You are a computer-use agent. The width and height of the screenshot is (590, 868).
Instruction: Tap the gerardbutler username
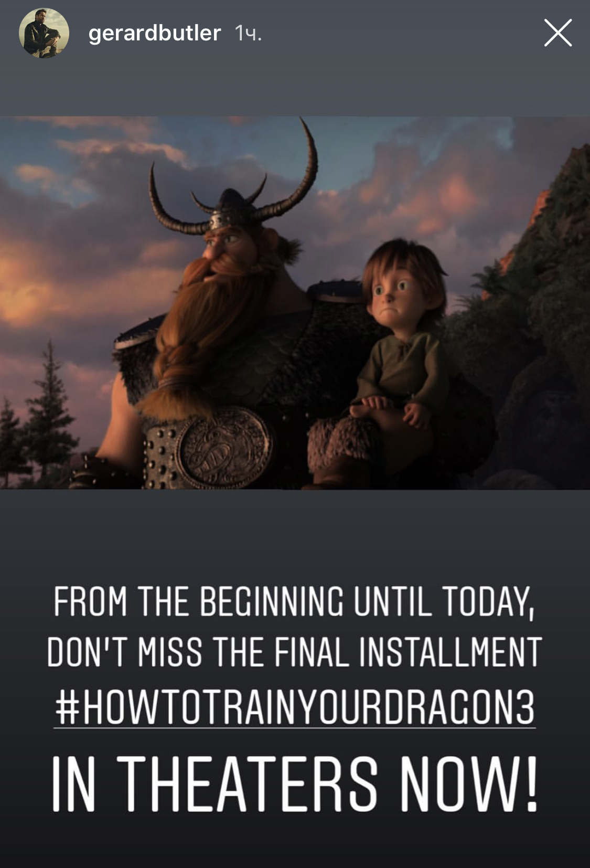(155, 33)
